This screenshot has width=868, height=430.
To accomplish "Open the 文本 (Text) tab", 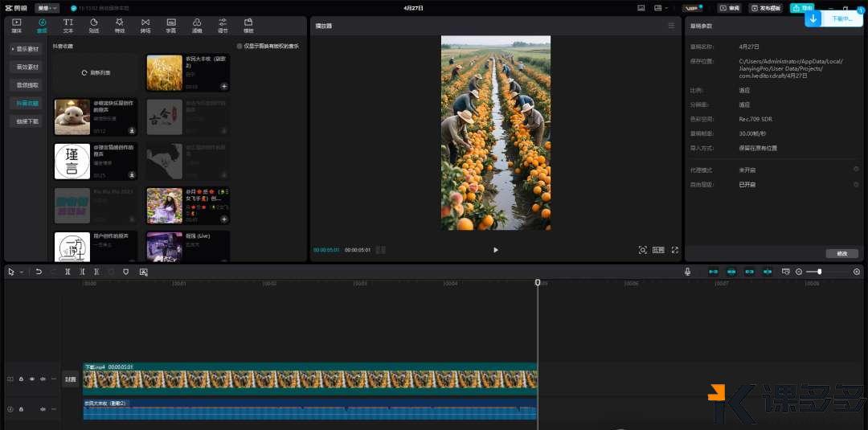I will (x=68, y=25).
